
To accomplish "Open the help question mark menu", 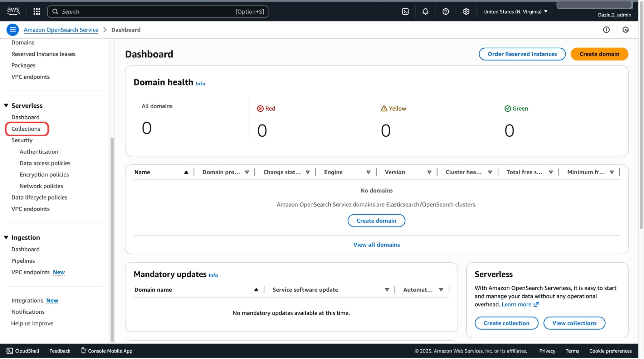I will pos(445,11).
